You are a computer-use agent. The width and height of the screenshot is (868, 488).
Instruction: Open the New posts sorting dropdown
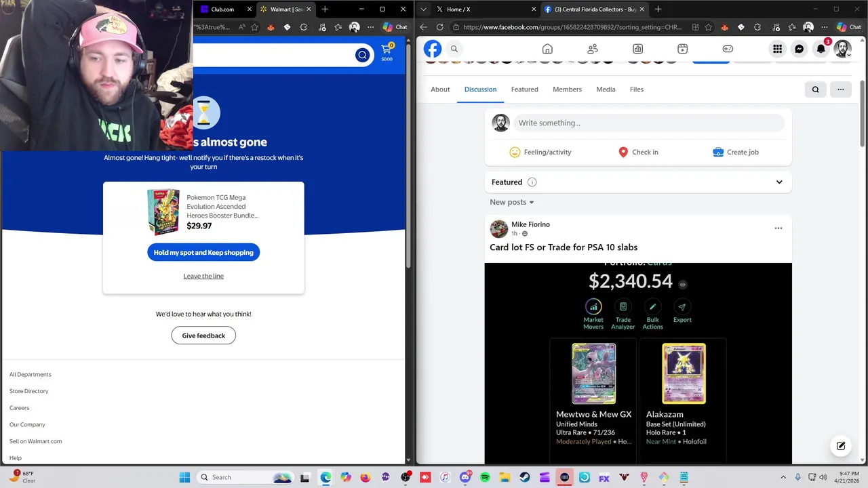(512, 202)
